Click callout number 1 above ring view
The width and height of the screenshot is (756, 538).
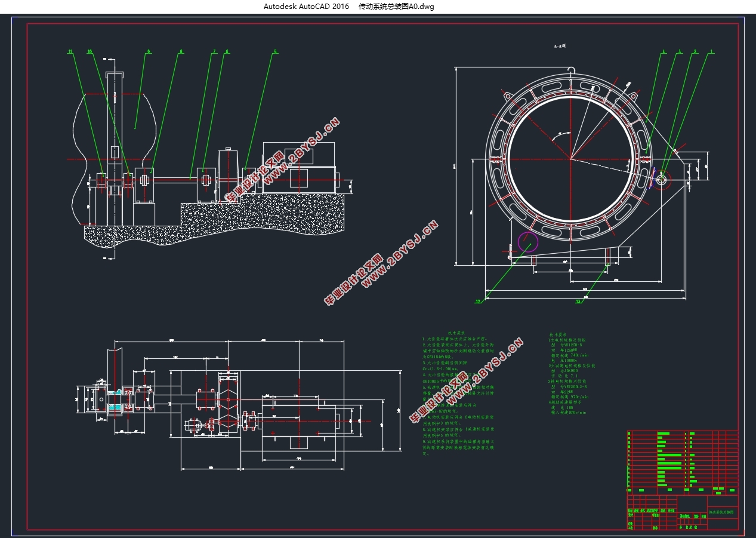pos(711,52)
